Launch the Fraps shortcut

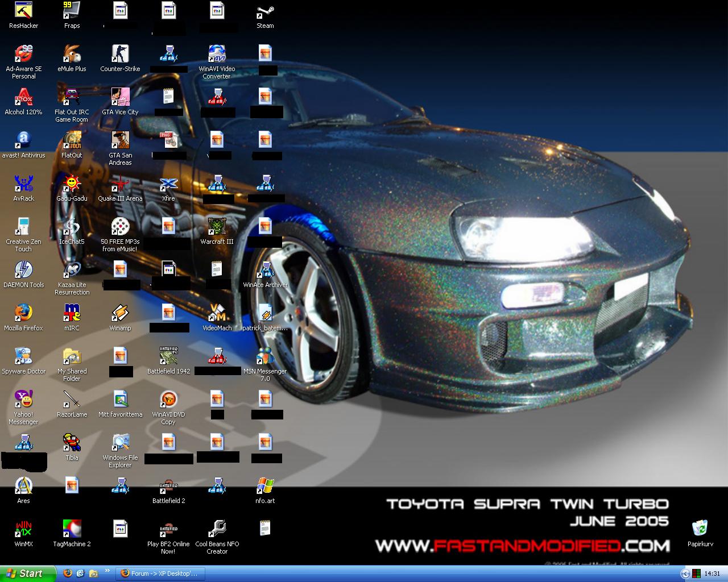72,15
